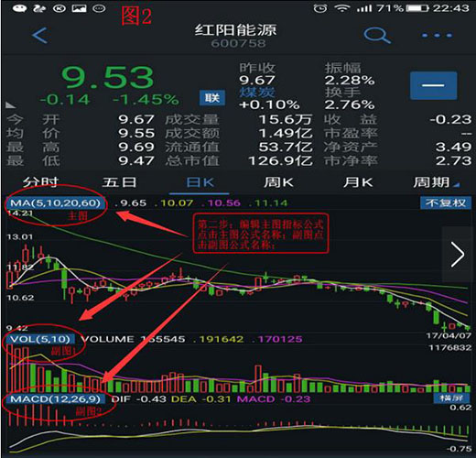Switch to the 周K tab
This screenshot has width=476, height=458.
[x=278, y=182]
